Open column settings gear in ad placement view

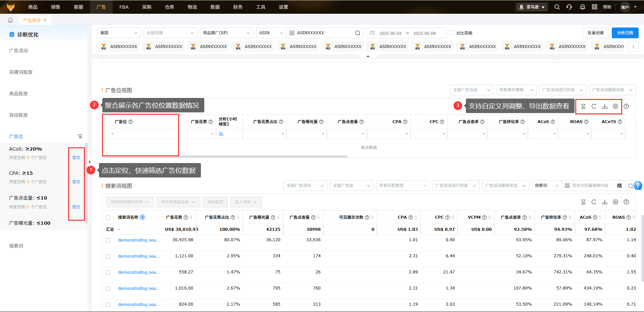[x=615, y=106]
